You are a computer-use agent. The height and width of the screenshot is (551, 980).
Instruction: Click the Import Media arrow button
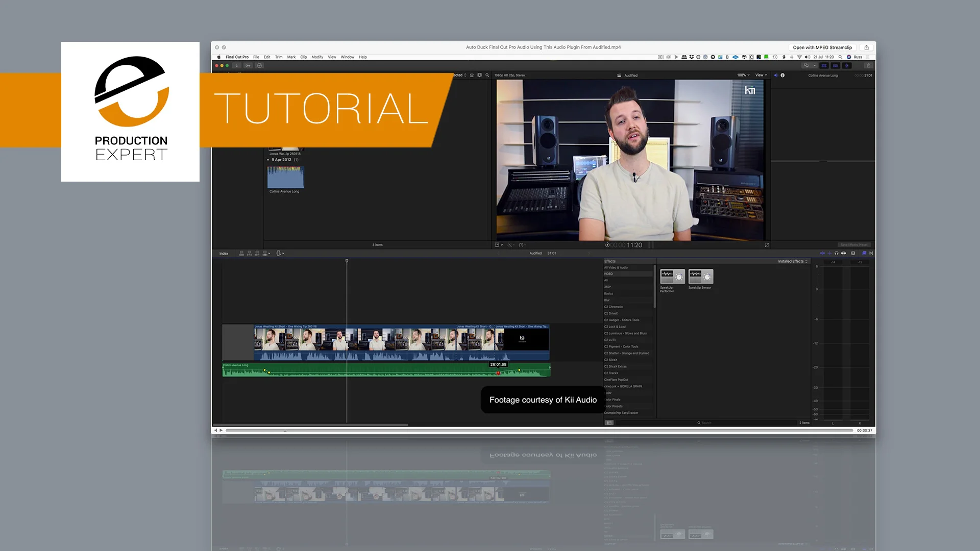click(237, 66)
